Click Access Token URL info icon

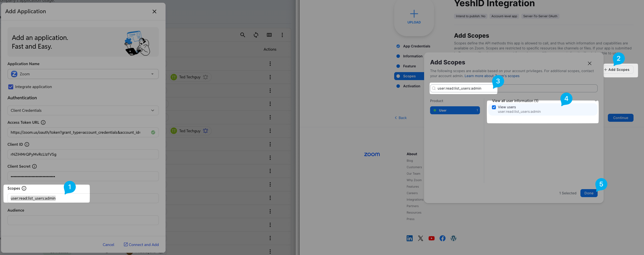tap(43, 122)
